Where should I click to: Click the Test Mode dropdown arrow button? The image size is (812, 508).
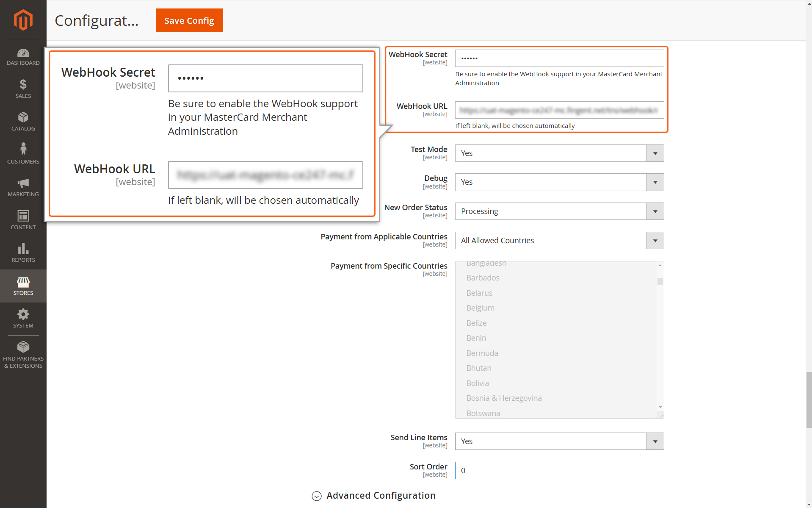tap(655, 153)
